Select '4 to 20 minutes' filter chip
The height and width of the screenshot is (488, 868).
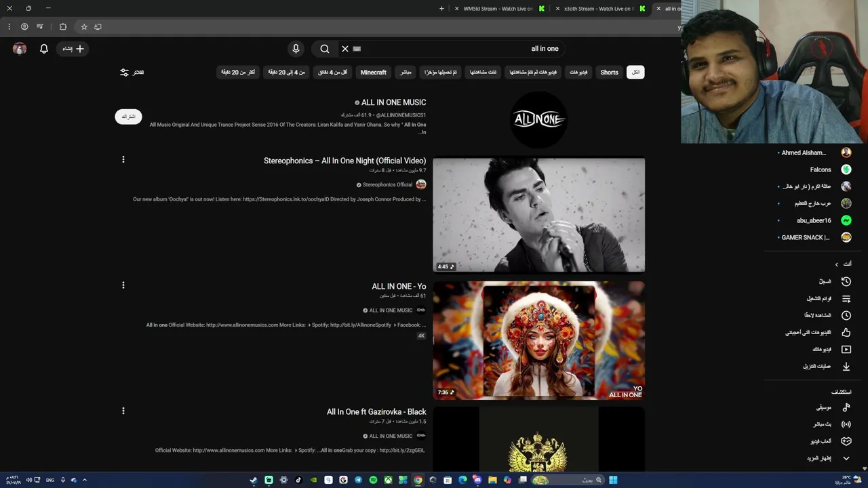tap(287, 72)
